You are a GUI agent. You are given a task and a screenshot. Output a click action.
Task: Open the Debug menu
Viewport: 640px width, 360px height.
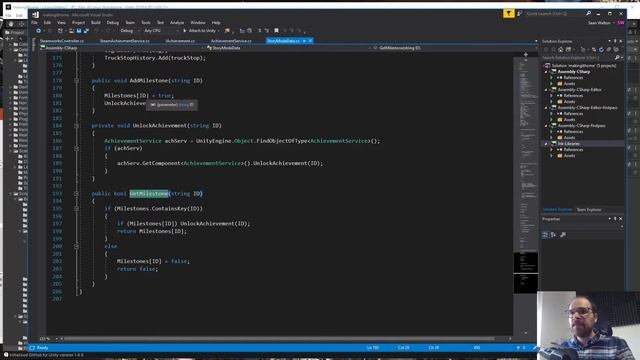pyautogui.click(x=113, y=23)
